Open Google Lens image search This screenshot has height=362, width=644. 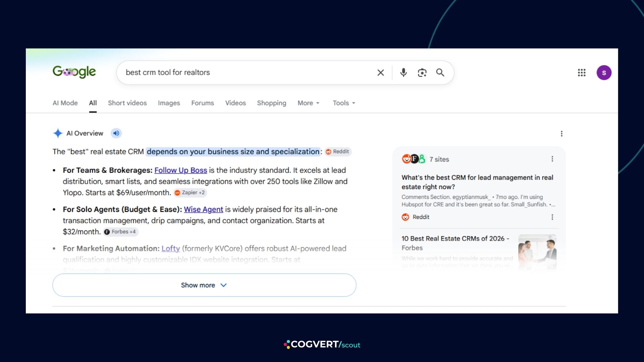[422, 72]
